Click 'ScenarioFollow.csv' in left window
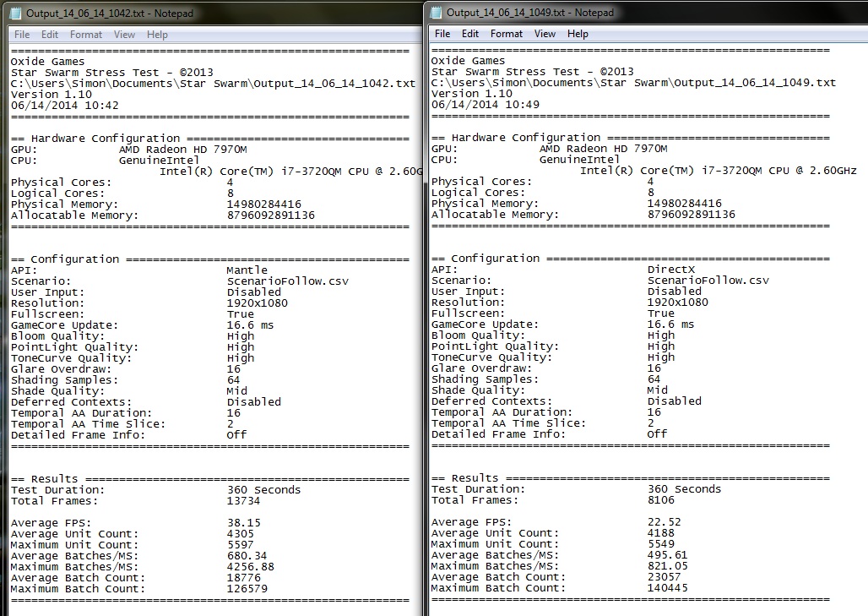This screenshot has height=616, width=868. click(288, 281)
